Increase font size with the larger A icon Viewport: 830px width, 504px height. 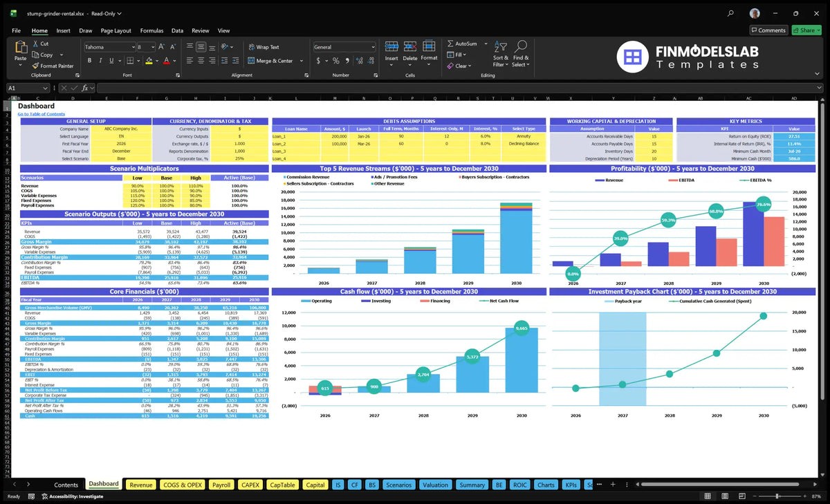pos(163,47)
